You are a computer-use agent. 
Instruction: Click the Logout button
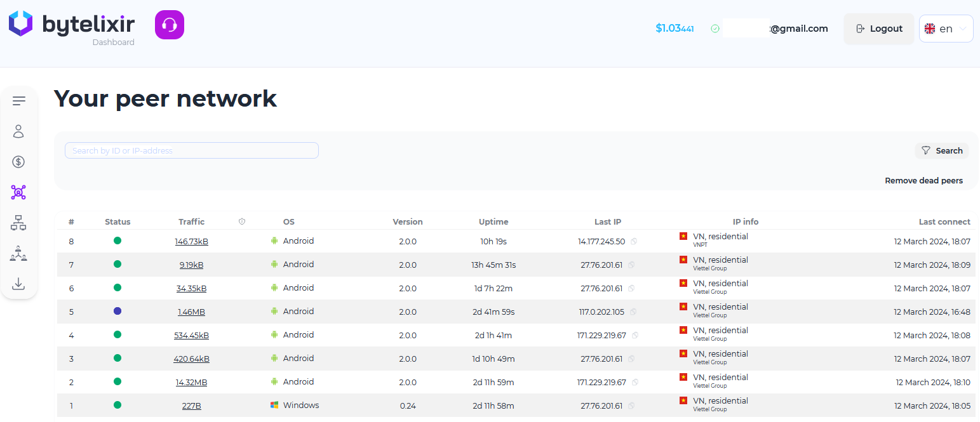click(879, 29)
